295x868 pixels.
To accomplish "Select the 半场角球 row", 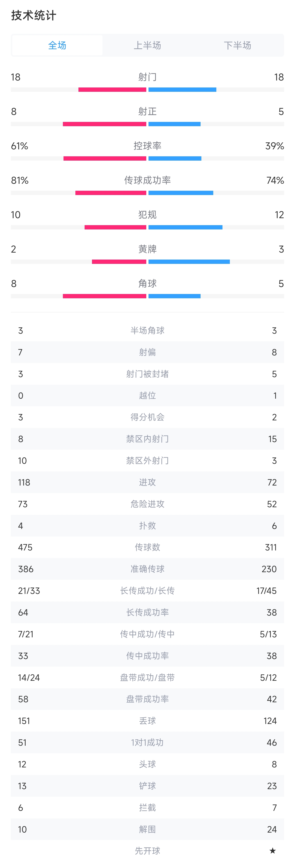I will [x=147, y=331].
